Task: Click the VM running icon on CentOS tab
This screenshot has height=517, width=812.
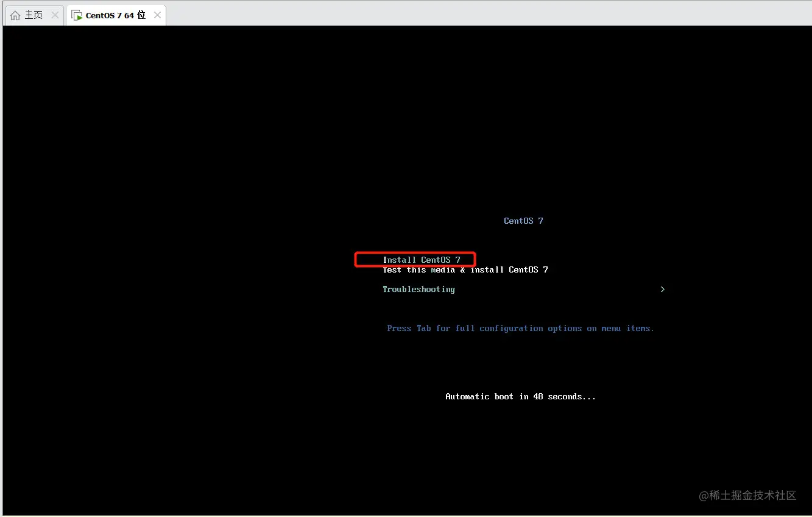Action: pos(77,16)
